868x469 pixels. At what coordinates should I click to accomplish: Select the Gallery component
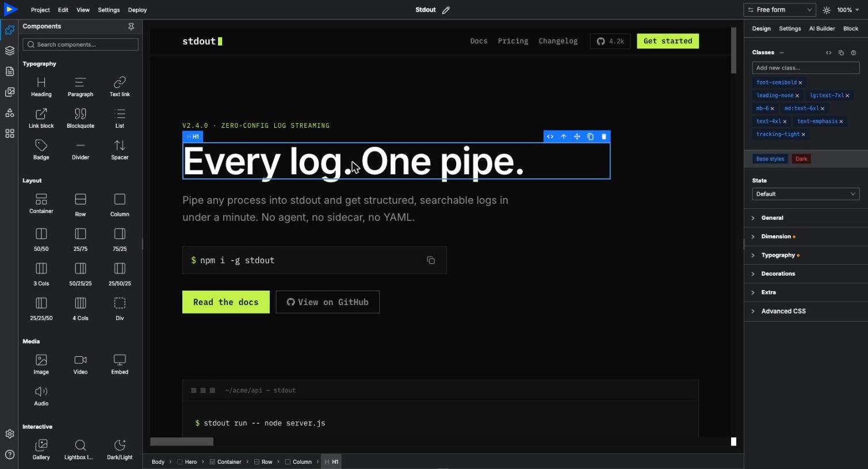pos(41,449)
